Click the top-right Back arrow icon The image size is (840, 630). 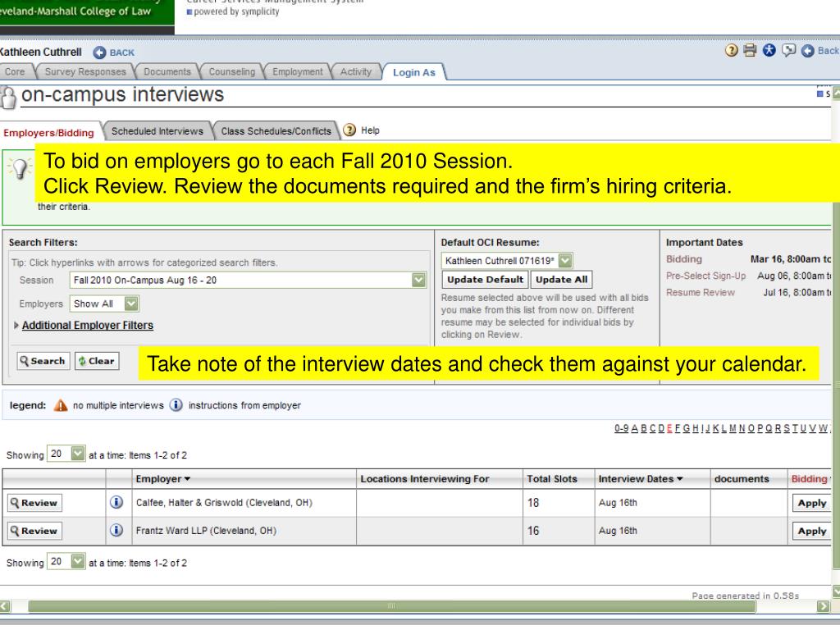[x=808, y=51]
